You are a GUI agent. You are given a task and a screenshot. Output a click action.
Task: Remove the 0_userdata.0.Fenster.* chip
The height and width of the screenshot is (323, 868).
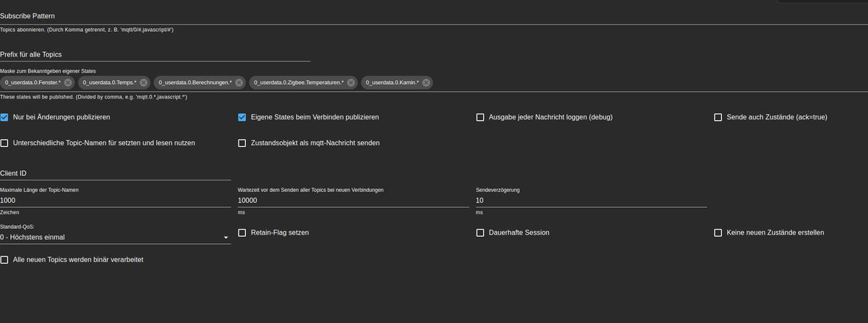(x=68, y=83)
